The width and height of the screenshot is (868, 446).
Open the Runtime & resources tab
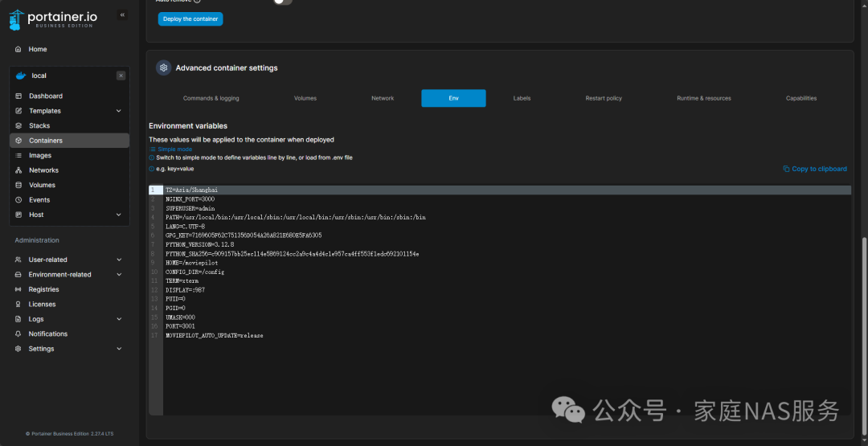pos(703,98)
